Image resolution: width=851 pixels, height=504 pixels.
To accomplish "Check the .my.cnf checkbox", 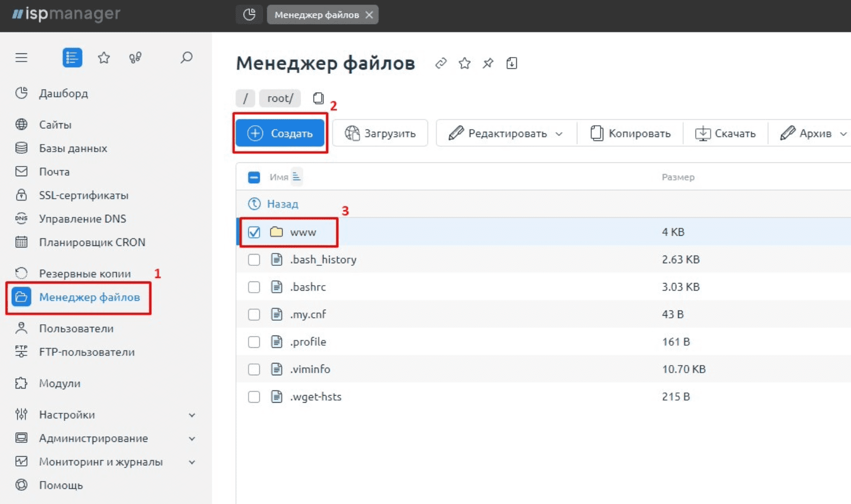I will [254, 315].
